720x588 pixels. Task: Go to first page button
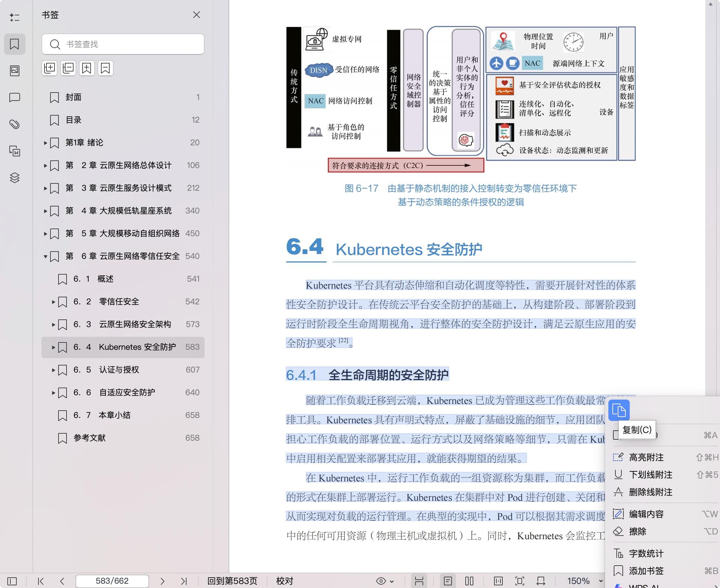coord(41,581)
